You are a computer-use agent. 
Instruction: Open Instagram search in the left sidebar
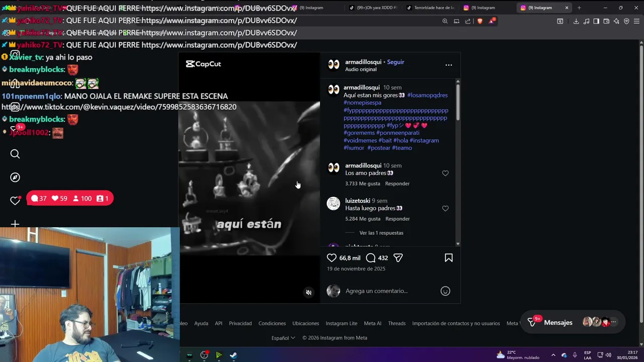15,154
